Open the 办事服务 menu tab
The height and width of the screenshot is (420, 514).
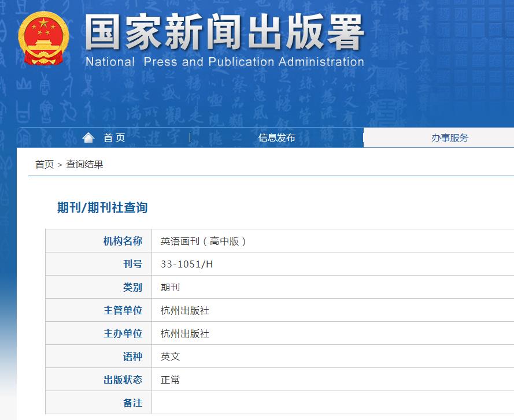pyautogui.click(x=449, y=137)
